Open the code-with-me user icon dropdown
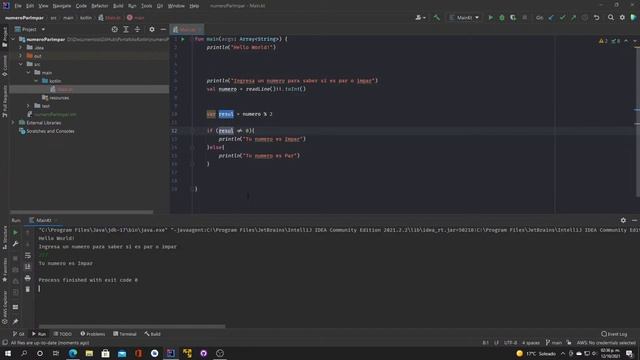This screenshot has width=640, height=360. tap(420, 18)
